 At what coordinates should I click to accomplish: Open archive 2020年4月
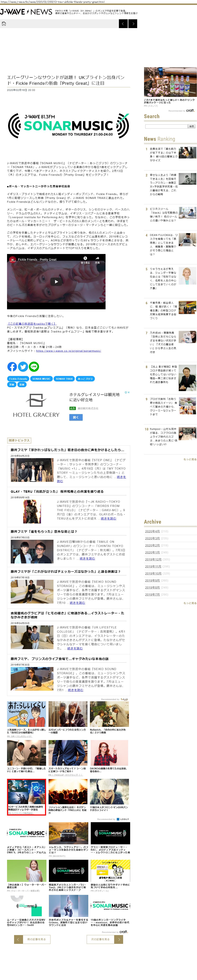(152, 531)
